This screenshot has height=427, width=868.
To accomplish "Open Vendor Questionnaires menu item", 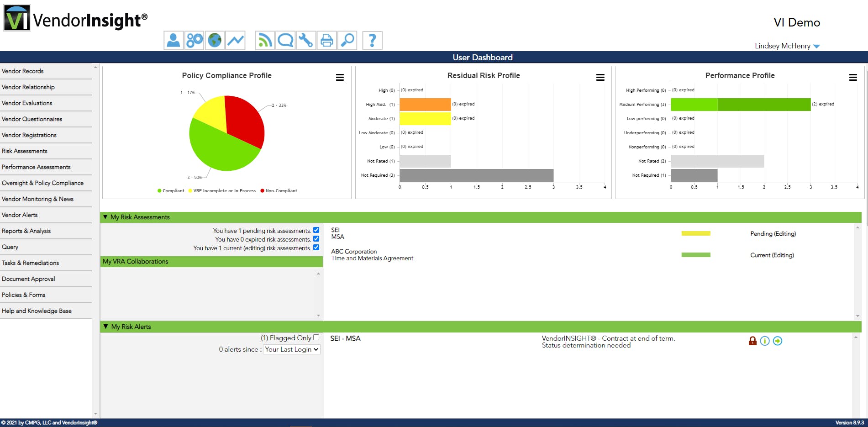I will click(x=46, y=119).
